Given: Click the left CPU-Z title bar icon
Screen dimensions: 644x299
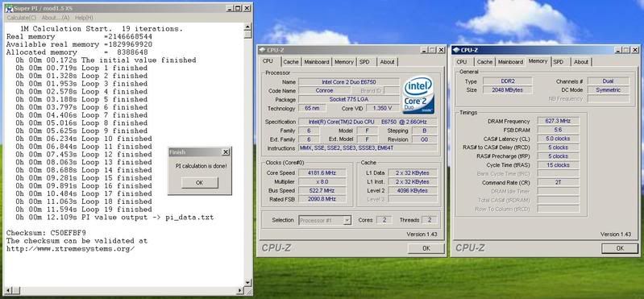Looking at the screenshot, I should point(262,50).
